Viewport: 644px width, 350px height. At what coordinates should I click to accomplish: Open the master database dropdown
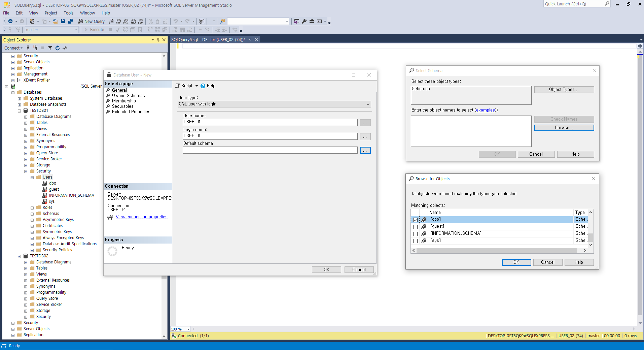pyautogui.click(x=51, y=30)
